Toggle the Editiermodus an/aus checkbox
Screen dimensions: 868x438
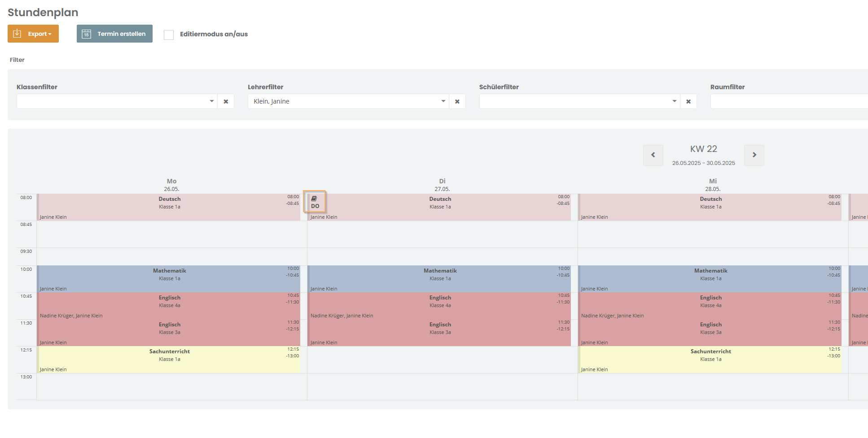click(x=169, y=35)
